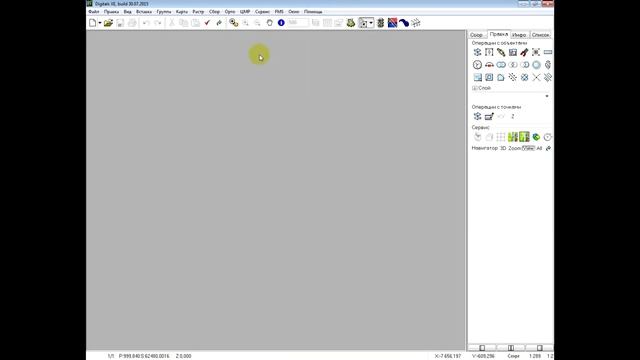Create a new document with the blank page icon

pyautogui.click(x=93, y=23)
